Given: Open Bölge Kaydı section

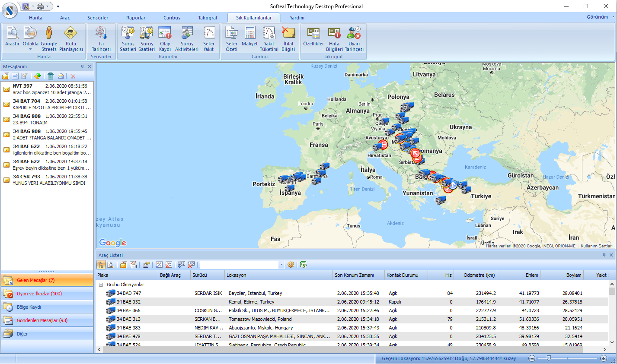Looking at the screenshot, I should (47, 307).
